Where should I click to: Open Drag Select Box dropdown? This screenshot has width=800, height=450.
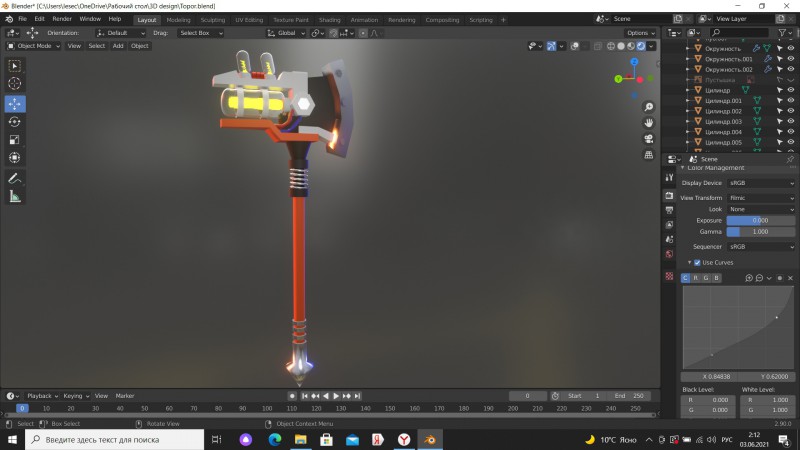[201, 33]
